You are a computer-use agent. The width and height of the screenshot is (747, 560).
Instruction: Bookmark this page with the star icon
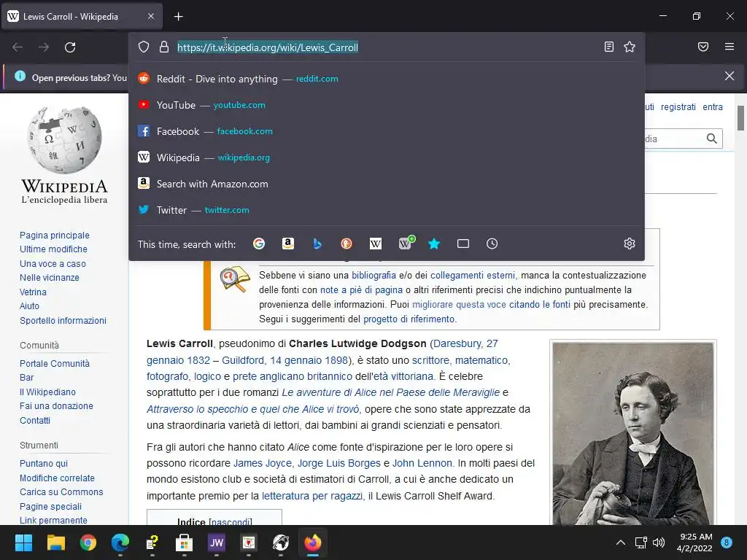click(x=630, y=47)
